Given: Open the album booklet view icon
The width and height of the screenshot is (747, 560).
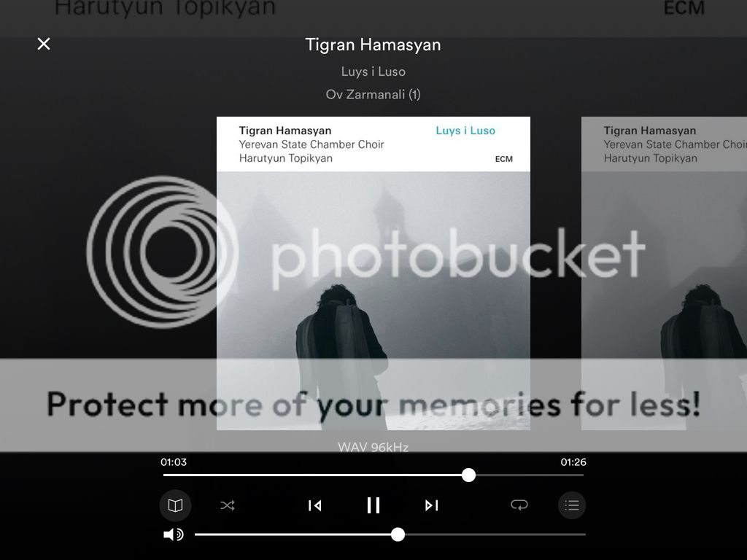Looking at the screenshot, I should 175,505.
